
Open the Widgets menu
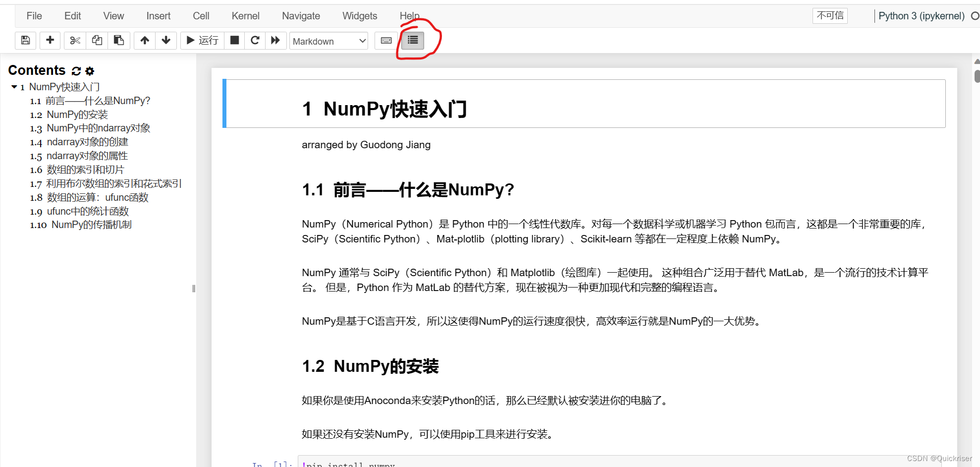(359, 15)
